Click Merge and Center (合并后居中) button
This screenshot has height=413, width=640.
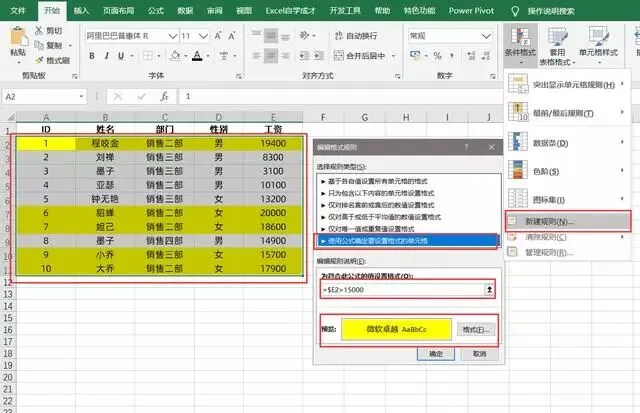tap(359, 56)
